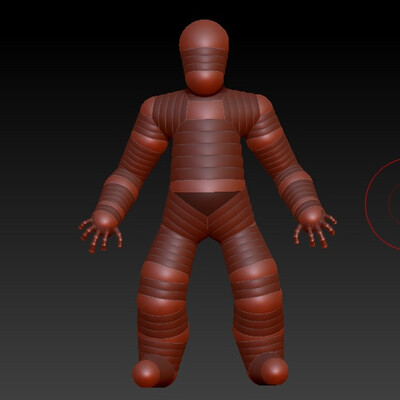This screenshot has height=400, width=400.
Task: Select the hand with fingers on the left side
Action: (x=101, y=230)
